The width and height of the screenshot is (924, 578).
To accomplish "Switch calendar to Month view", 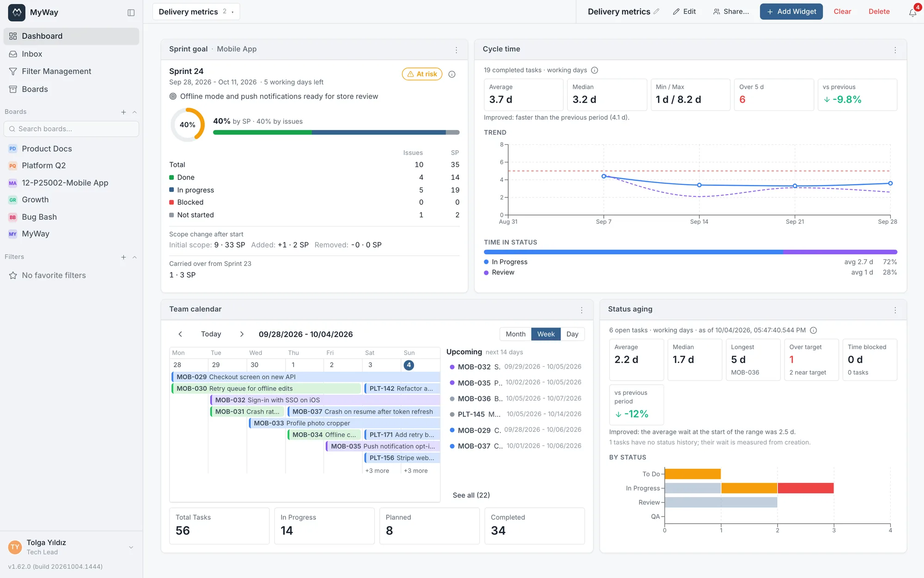I will coord(516,334).
